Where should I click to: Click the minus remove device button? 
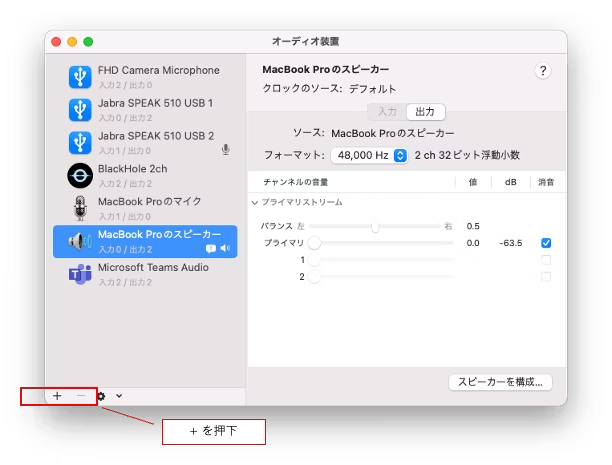[81, 396]
